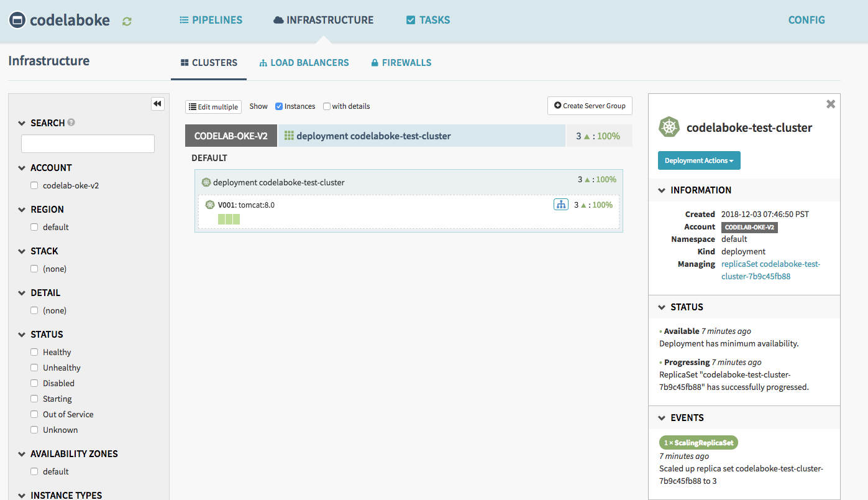Screen dimensions: 868x500
Task: Open the Pipelines navigation item
Action: [x=211, y=20]
